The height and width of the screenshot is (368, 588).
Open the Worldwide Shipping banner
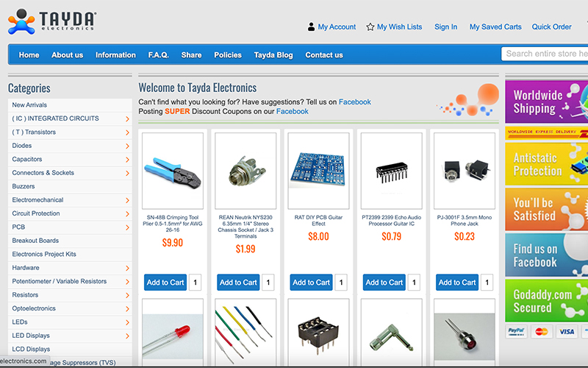(x=546, y=102)
